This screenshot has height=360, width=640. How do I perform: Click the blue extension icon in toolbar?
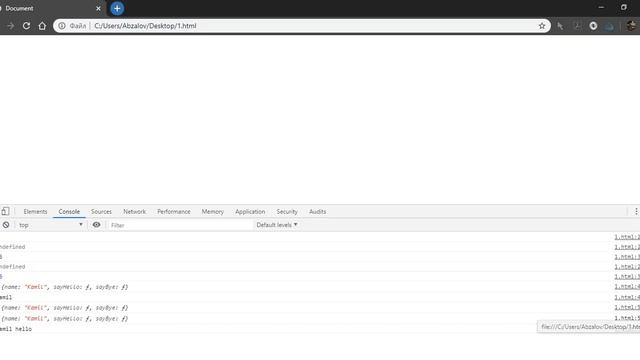coord(609,26)
